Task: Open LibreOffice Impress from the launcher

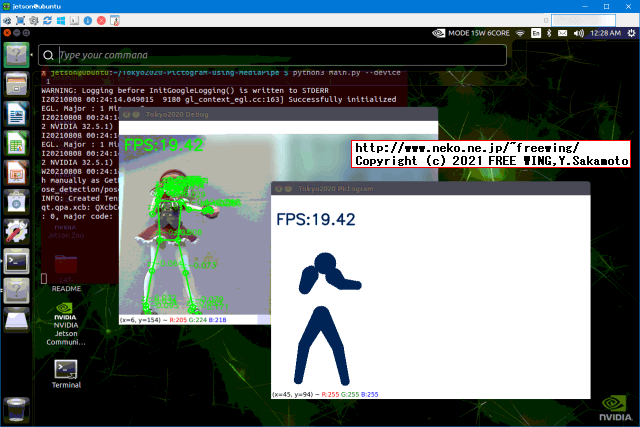Action: (x=17, y=174)
